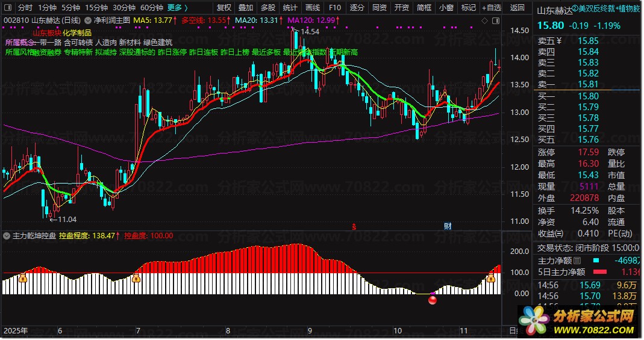Expand the 主力乾坤控盘 indicator dropdown arrow
The height and width of the screenshot is (340, 644).
pos(7,236)
